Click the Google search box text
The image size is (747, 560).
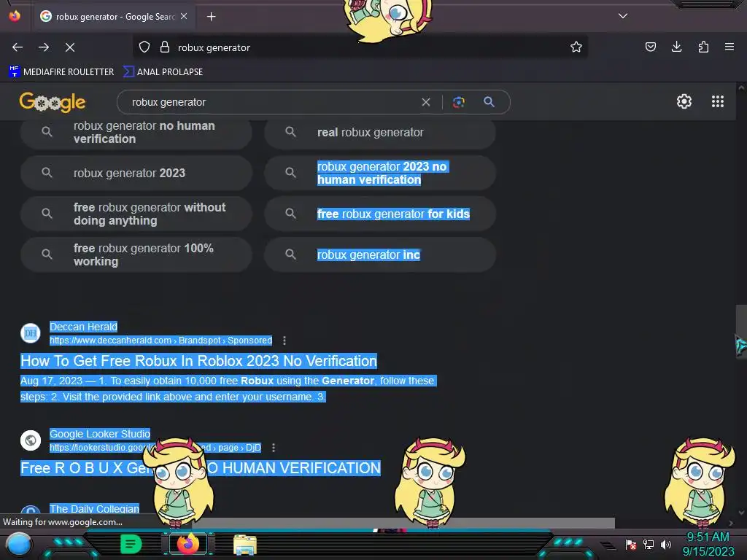169,102
